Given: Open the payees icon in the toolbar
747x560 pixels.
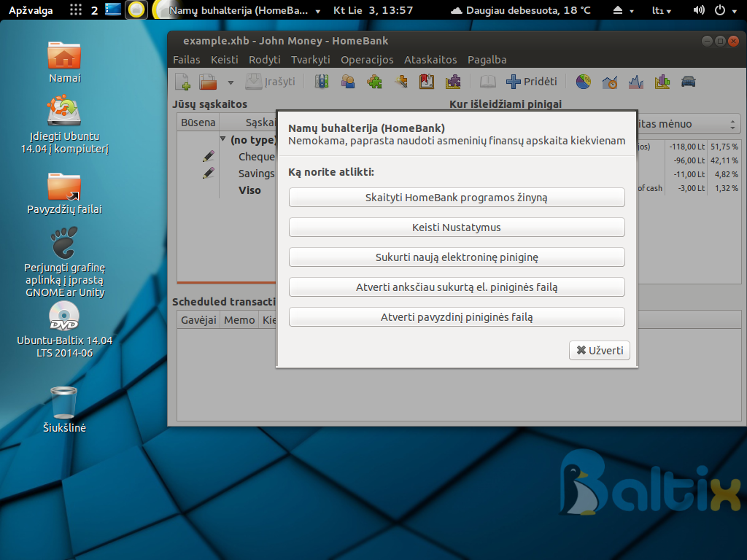Looking at the screenshot, I should click(x=348, y=82).
